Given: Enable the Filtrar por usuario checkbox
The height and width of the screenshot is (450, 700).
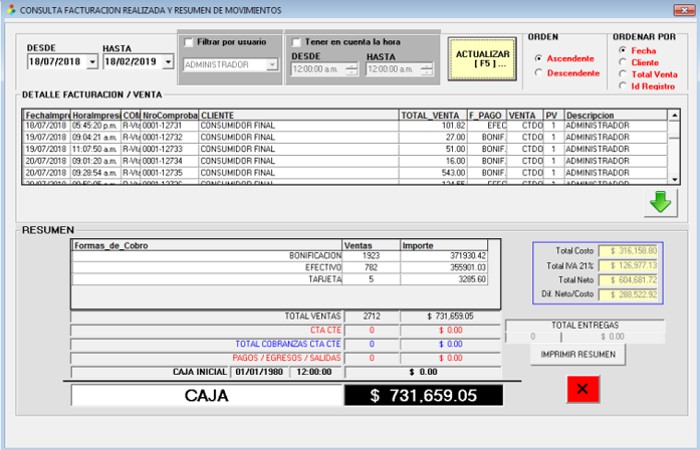Looking at the screenshot, I should (x=190, y=42).
